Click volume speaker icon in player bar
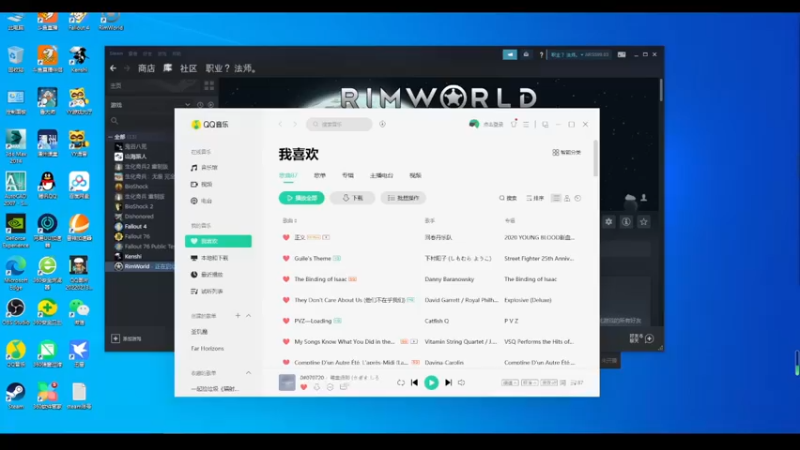Image resolution: width=800 pixels, height=450 pixels. click(461, 383)
